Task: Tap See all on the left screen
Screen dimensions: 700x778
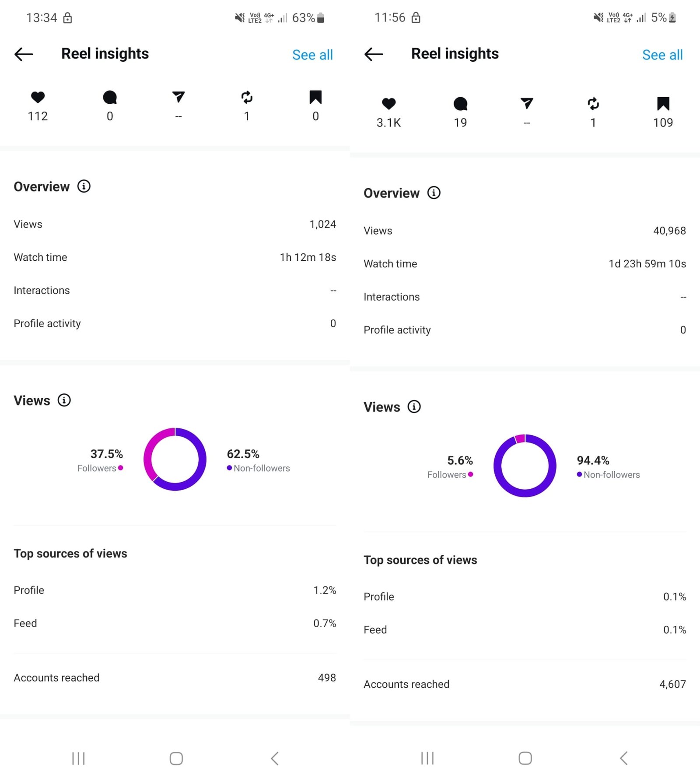Action: point(312,55)
